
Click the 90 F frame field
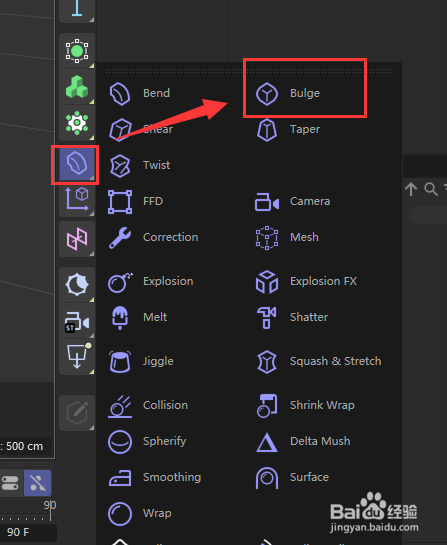(x=28, y=532)
